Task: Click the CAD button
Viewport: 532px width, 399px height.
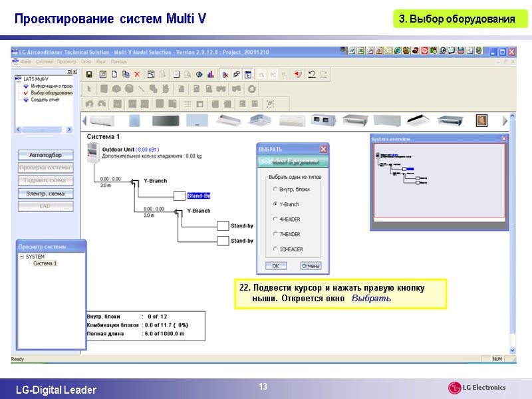Action: point(45,206)
